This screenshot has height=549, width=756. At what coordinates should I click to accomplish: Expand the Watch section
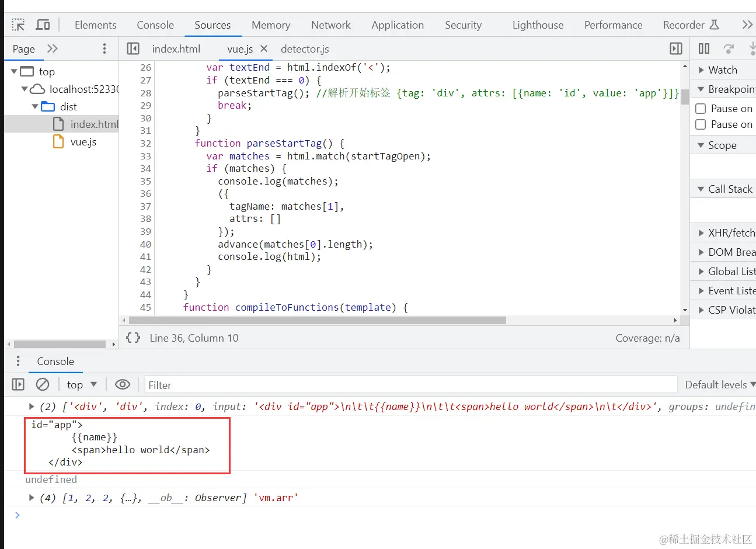[701, 70]
